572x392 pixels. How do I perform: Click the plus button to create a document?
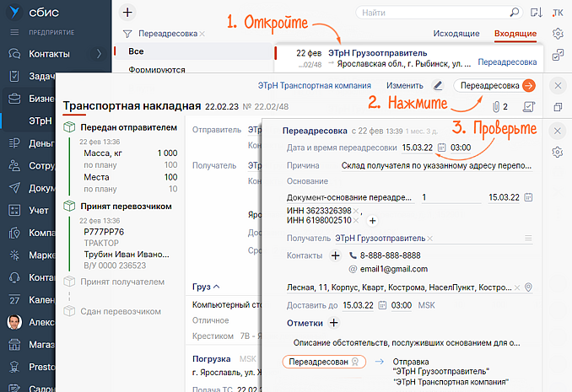(127, 12)
